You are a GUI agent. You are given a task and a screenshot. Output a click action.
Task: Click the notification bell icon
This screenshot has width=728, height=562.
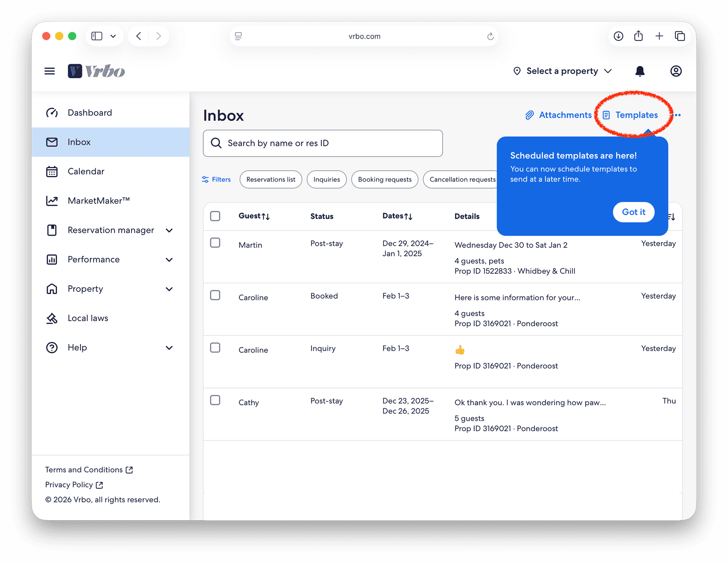tap(640, 71)
